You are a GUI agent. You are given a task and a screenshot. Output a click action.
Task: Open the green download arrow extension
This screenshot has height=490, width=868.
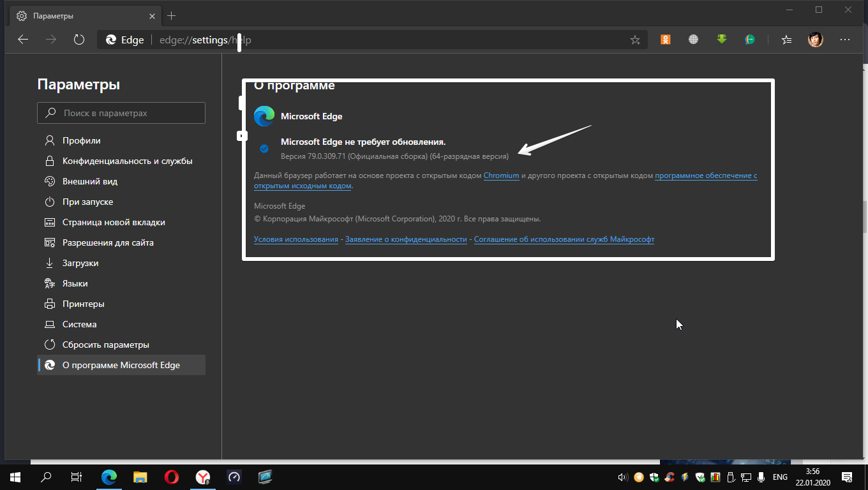click(x=722, y=40)
